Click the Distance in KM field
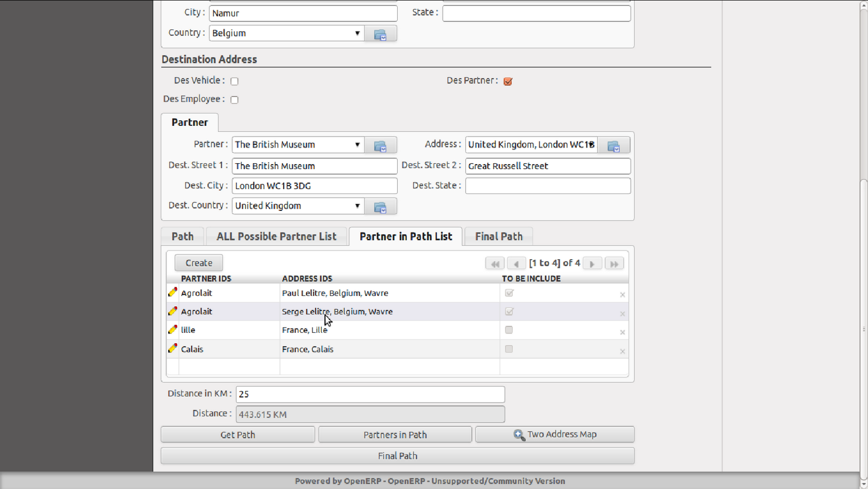868x489 pixels. click(371, 394)
